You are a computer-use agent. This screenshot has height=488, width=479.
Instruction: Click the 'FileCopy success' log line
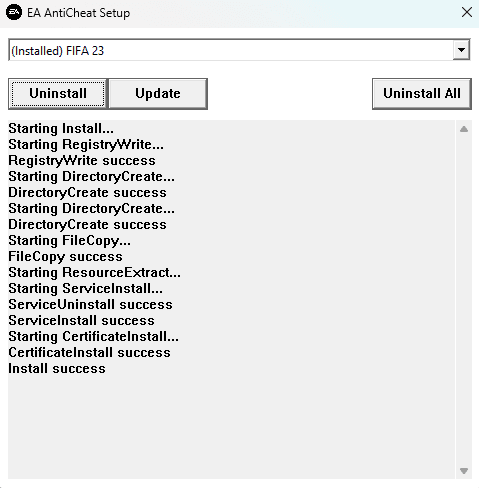[x=65, y=257]
